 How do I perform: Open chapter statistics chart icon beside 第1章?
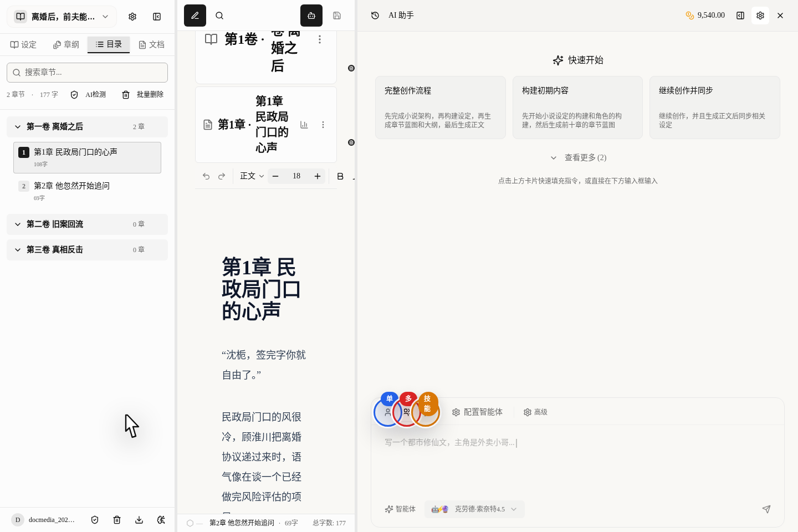(x=304, y=125)
